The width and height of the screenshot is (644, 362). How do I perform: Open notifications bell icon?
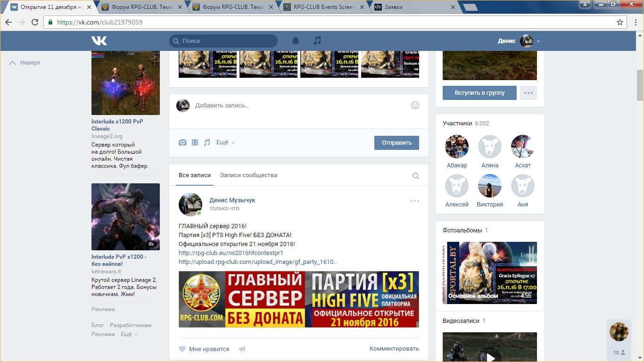pos(296,41)
